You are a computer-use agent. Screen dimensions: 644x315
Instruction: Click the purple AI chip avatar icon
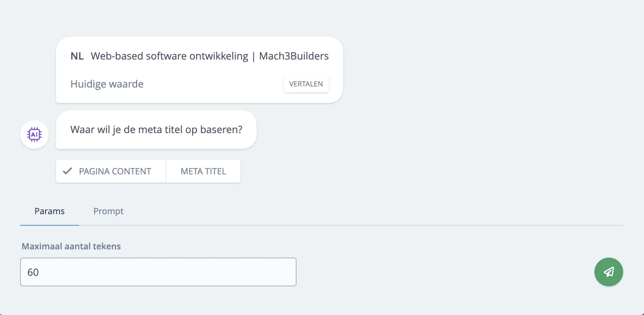coord(34,135)
